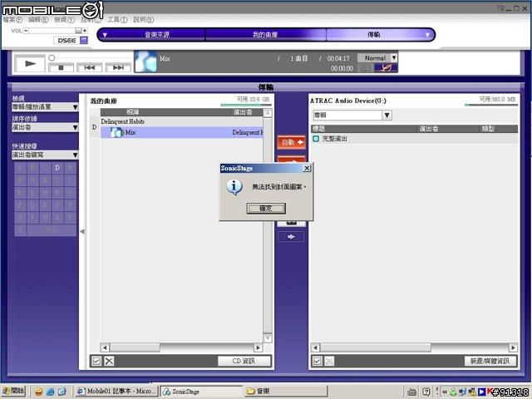Screen dimensions: 532x399
Task: Toggle the DSEE indicator square
Action: [x=84, y=41]
